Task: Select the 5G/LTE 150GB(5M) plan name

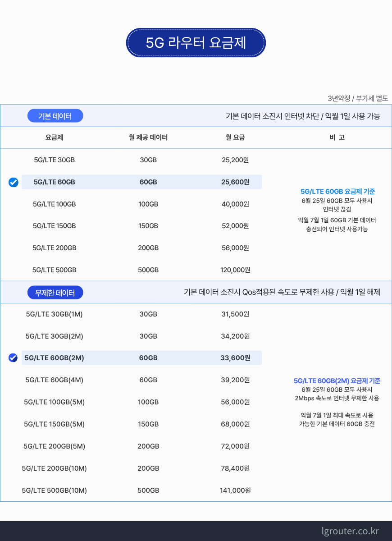Action: (x=54, y=424)
